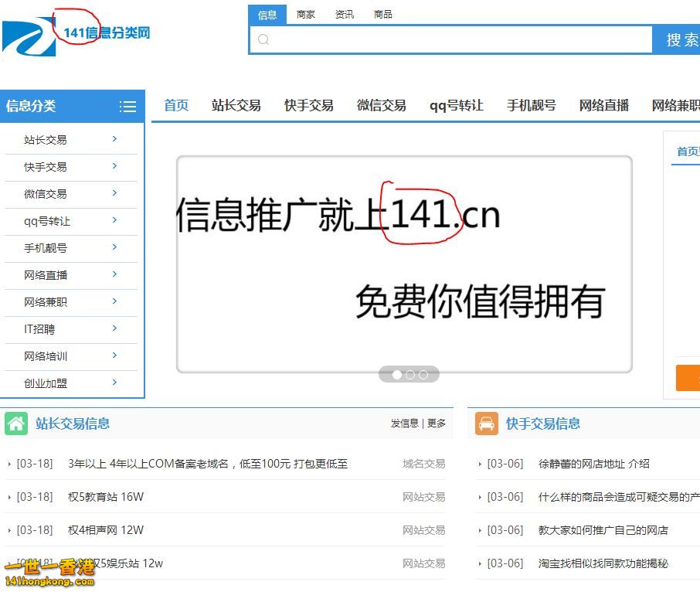Click 发信息 link in 站长交易信息 header
The image size is (700, 592).
click(404, 424)
